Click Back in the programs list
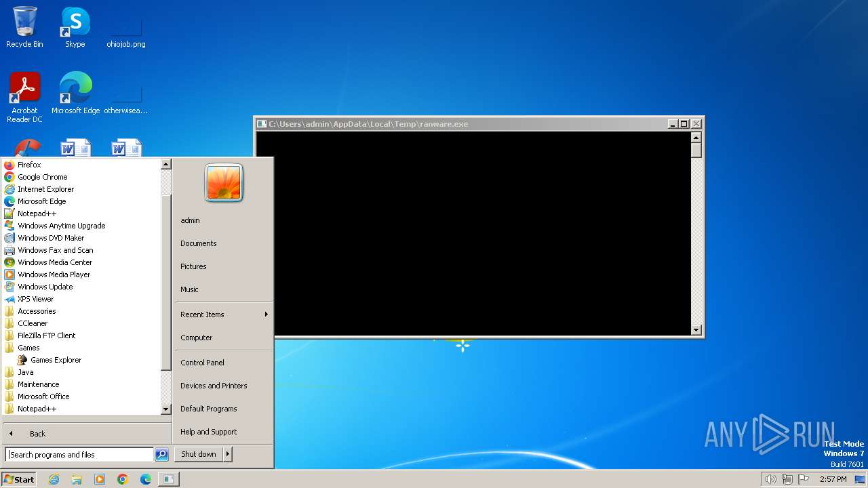868x488 pixels. coord(86,434)
